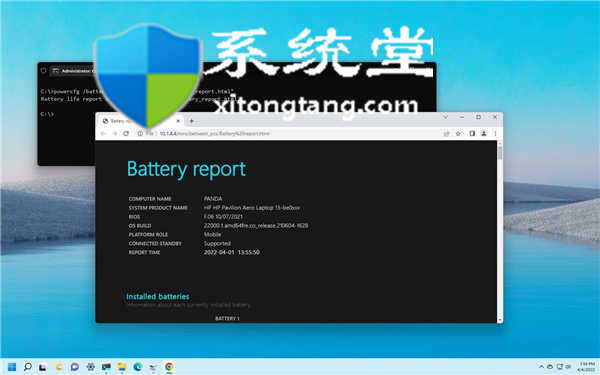Image resolution: width=600 pixels, height=375 pixels.
Task: Launch Microsoft Edge from the taskbar
Action: tap(138, 367)
